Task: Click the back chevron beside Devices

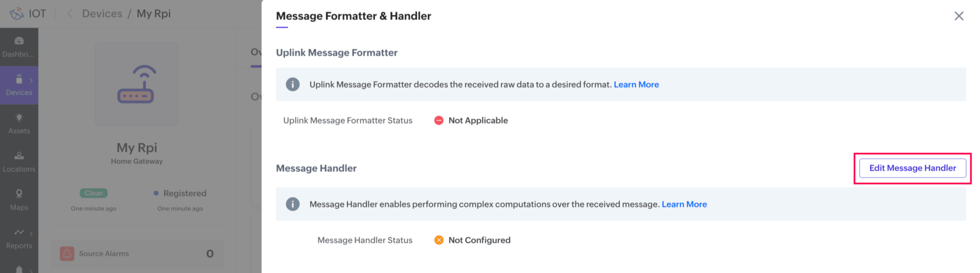Action: (70, 14)
